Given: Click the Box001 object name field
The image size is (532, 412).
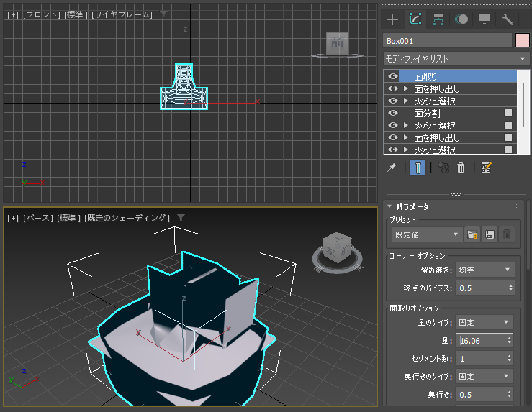Looking at the screenshot, I should point(447,41).
